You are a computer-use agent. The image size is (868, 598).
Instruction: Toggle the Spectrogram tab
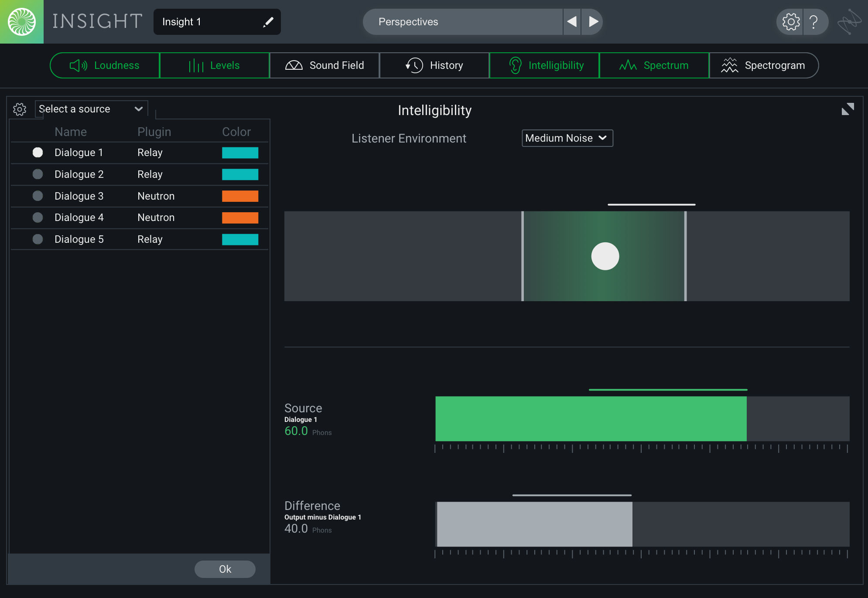coord(764,65)
